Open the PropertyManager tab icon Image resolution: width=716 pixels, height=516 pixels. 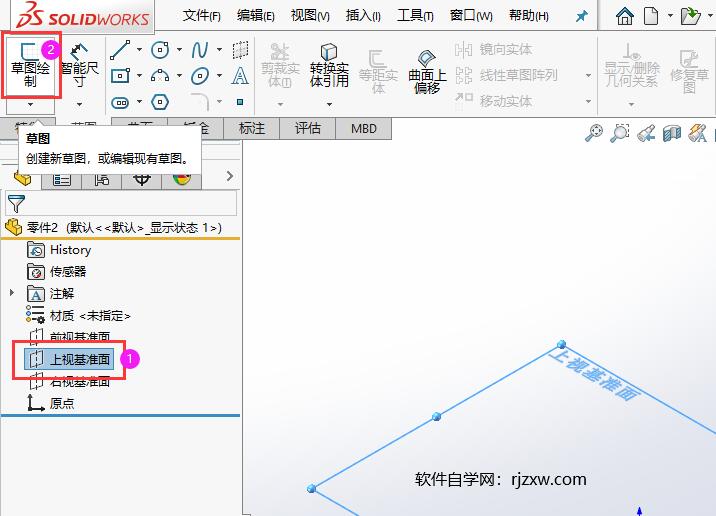(x=62, y=179)
